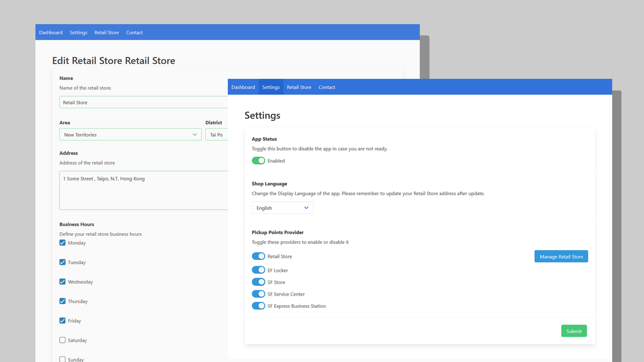Toggle the SF Service Center provider
The height and width of the screenshot is (362, 644).
point(258,294)
